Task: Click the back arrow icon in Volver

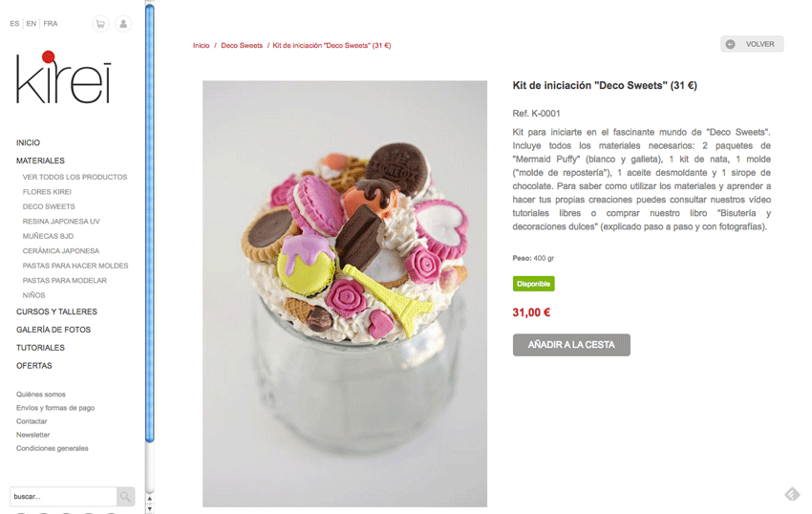Action: 730,44
